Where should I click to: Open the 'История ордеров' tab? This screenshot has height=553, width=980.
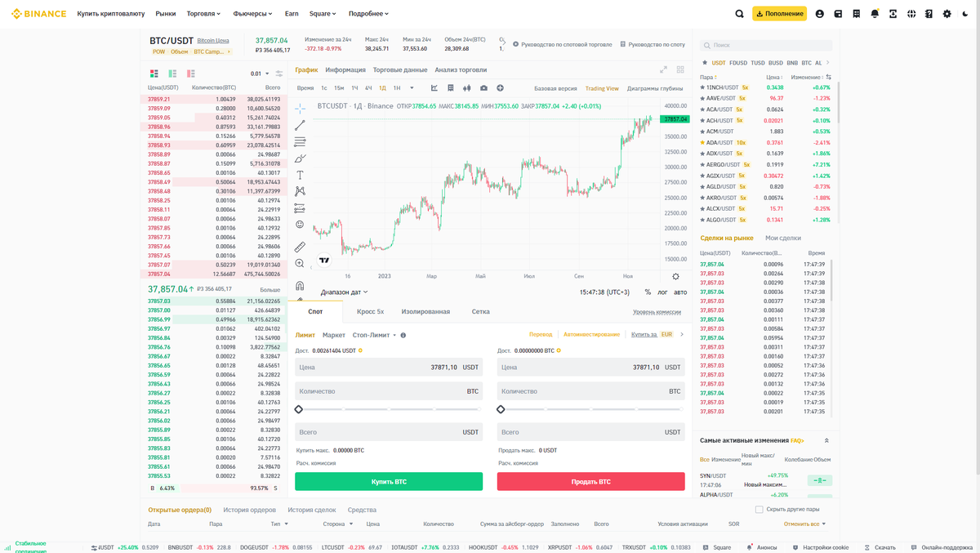click(249, 510)
